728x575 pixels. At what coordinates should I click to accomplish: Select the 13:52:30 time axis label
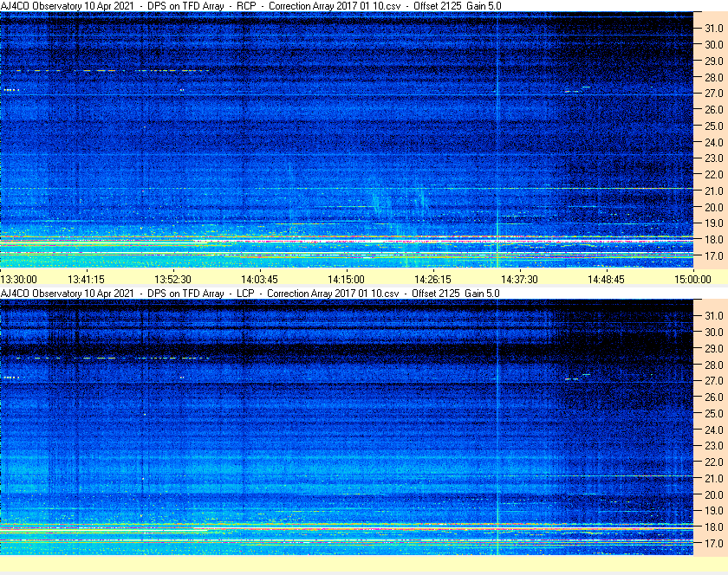tap(172, 280)
